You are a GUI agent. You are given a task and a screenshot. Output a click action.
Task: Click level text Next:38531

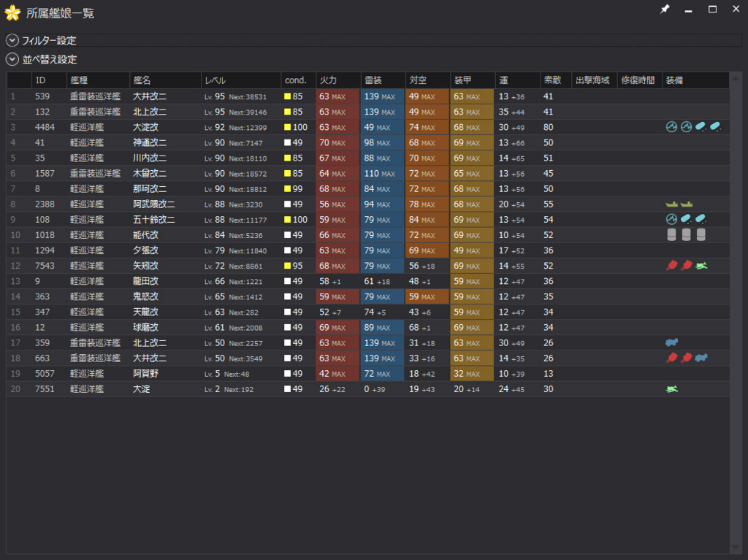click(248, 97)
